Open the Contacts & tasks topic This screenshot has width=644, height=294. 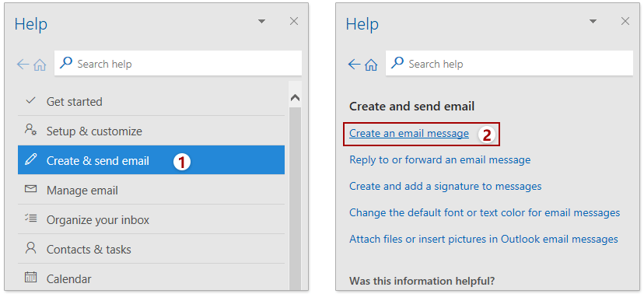(151, 249)
